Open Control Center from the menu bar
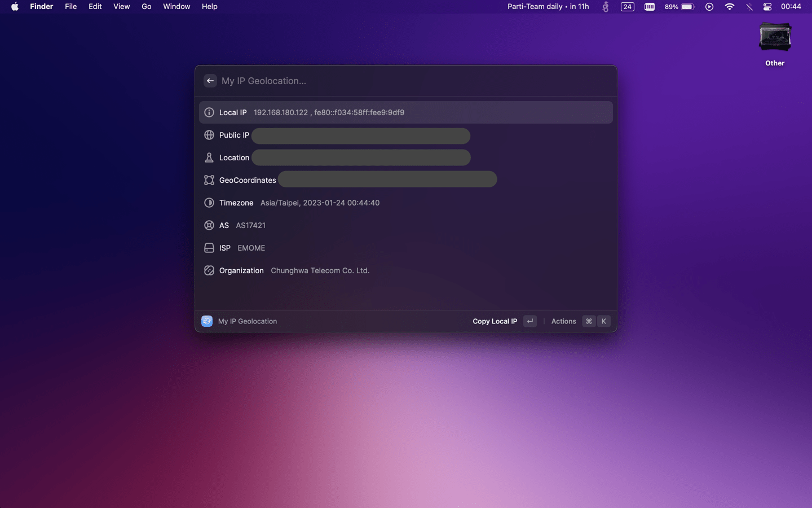The height and width of the screenshot is (508, 812). tap(767, 7)
